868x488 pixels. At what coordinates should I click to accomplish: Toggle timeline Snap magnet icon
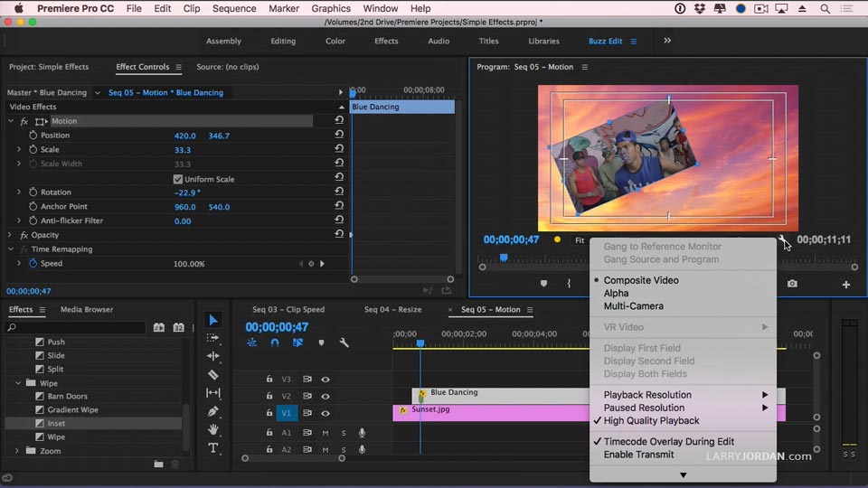(275, 343)
